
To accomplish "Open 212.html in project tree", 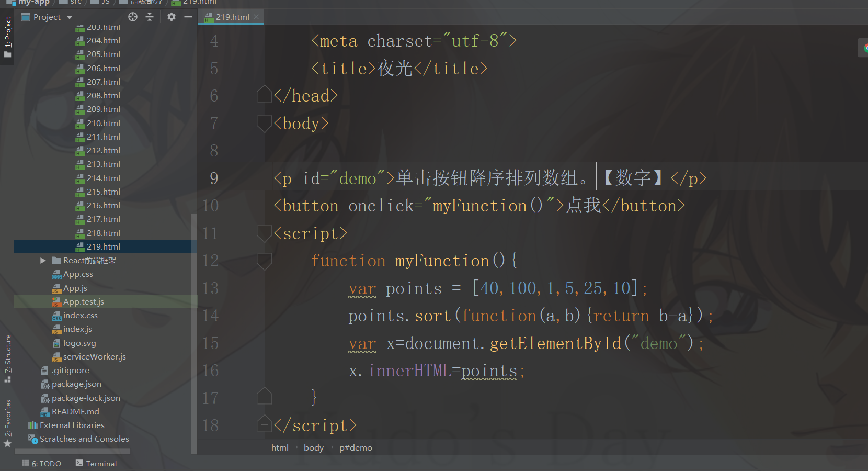I will point(98,151).
